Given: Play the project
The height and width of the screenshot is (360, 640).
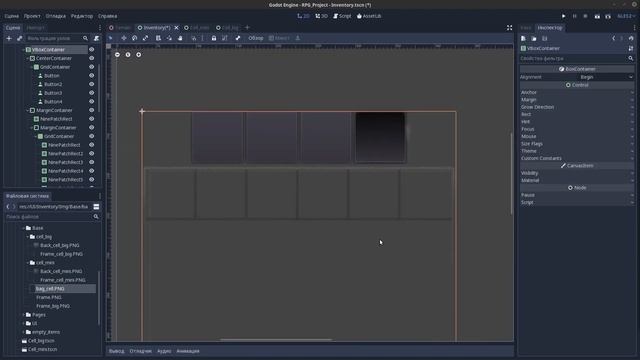Looking at the screenshot, I should coord(564,16).
